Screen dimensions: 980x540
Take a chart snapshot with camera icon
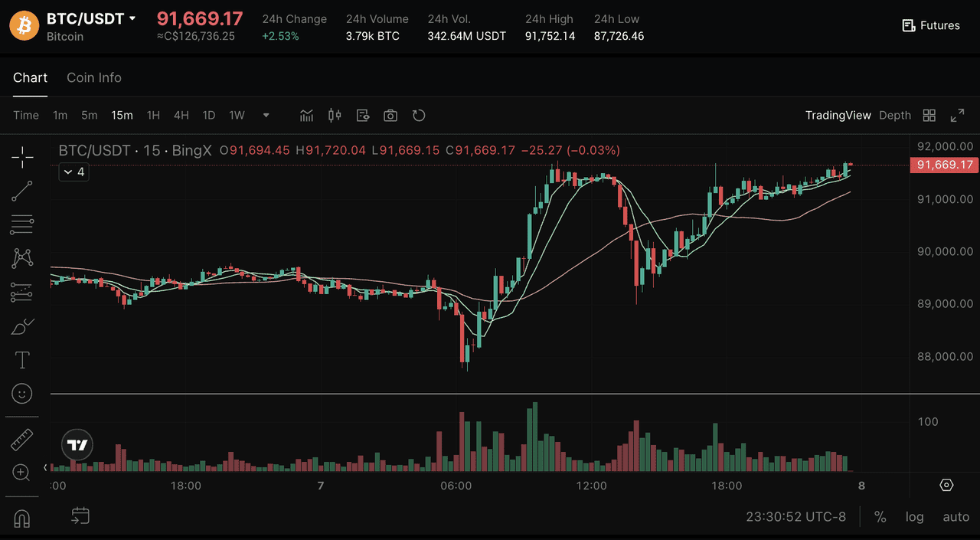(x=390, y=116)
